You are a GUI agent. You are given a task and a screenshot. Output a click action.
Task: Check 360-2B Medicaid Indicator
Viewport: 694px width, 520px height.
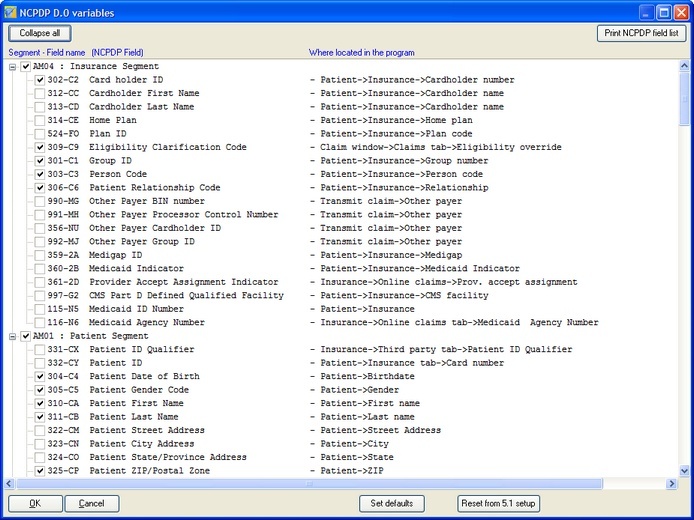pyautogui.click(x=40, y=269)
